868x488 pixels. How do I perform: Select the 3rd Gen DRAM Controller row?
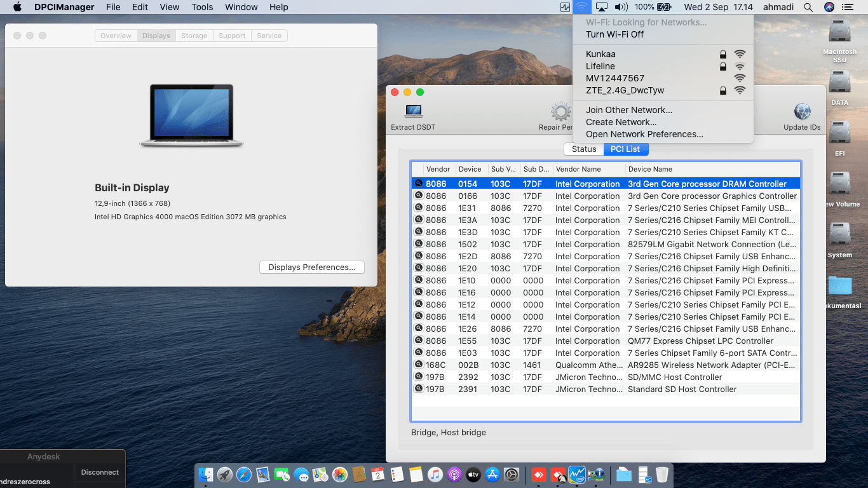click(606, 184)
